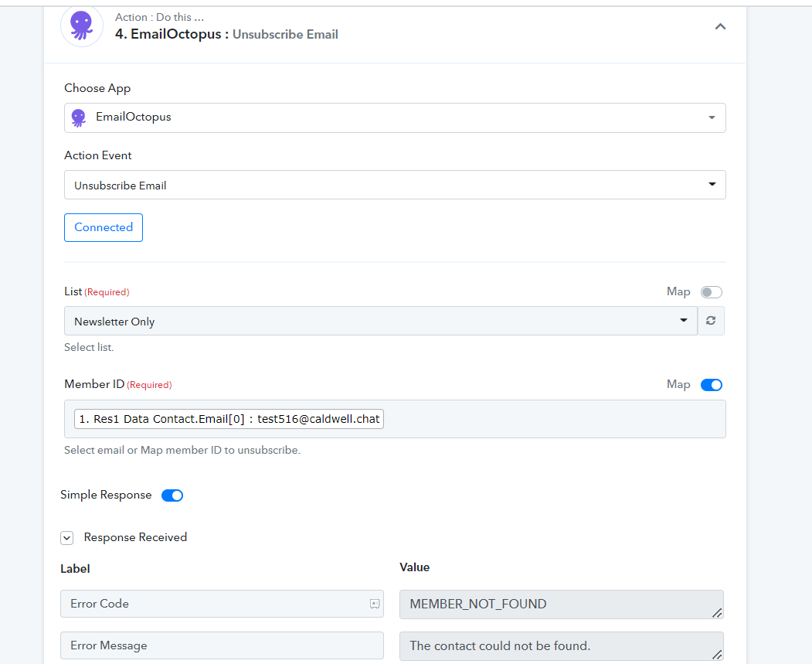The width and height of the screenshot is (812, 664).
Task: Click the 'Member ID (Required)' label
Action: coord(118,384)
